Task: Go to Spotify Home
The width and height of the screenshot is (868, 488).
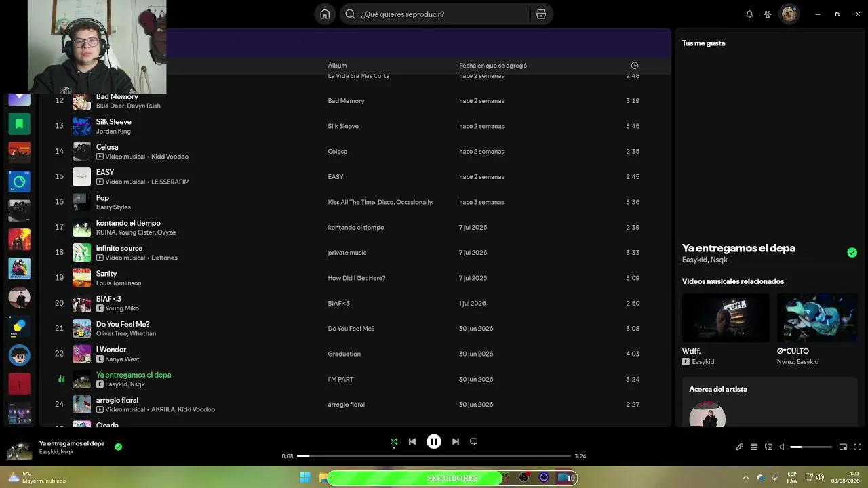Action: pyautogui.click(x=325, y=14)
